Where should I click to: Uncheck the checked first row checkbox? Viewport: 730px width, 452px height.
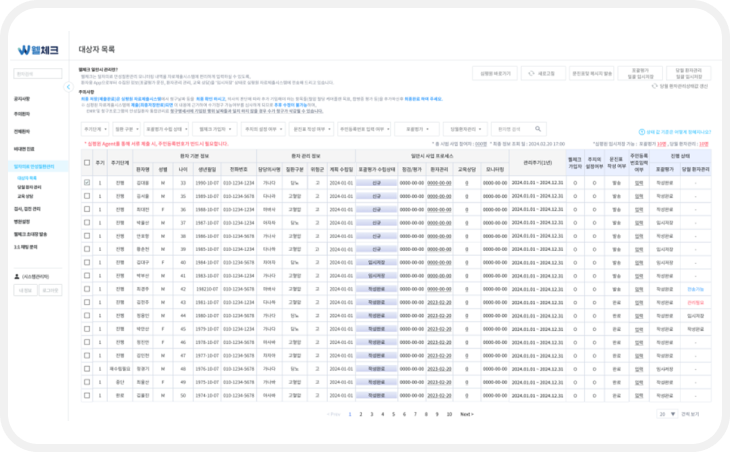[87, 183]
